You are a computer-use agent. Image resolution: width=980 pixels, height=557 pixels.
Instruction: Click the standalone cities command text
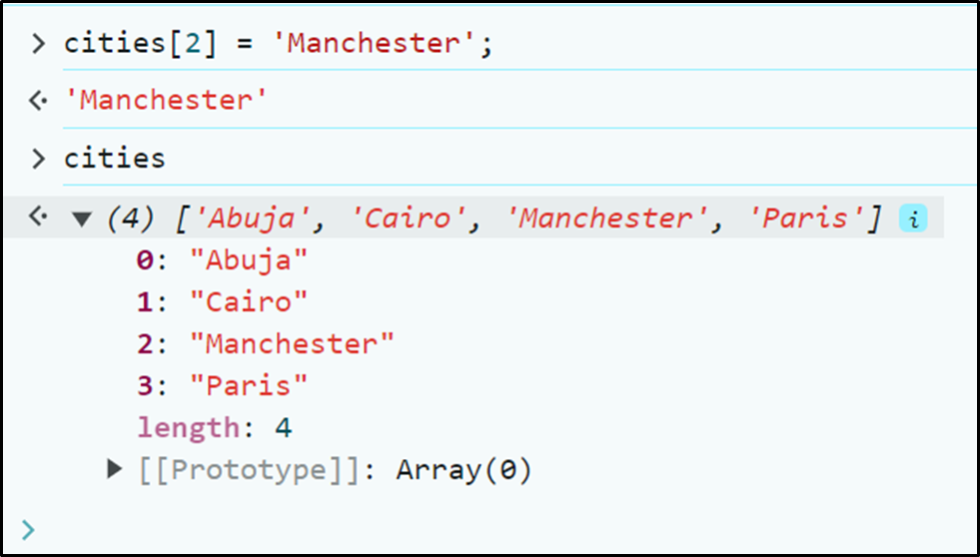point(115,158)
